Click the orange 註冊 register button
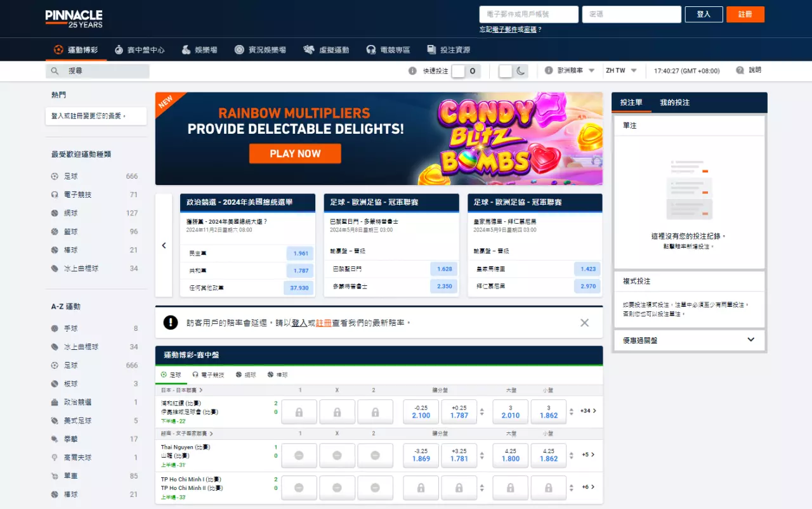 point(745,14)
